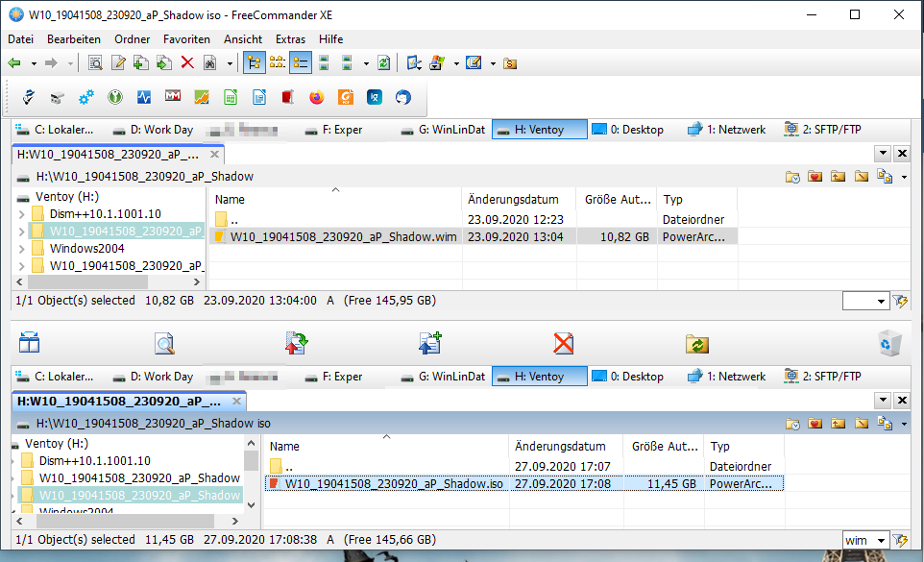Close the upper panel's folder tab
Viewport: 924px width, 562px height.
[x=214, y=155]
